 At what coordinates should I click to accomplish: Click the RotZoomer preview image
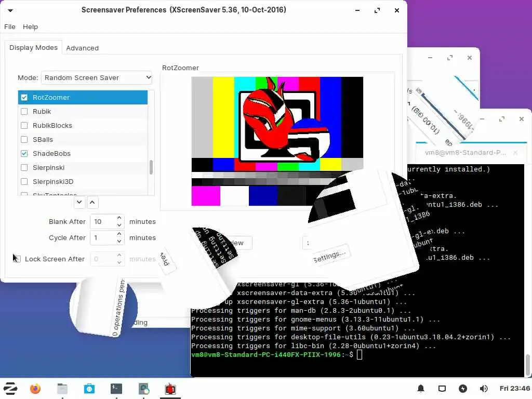(277, 141)
